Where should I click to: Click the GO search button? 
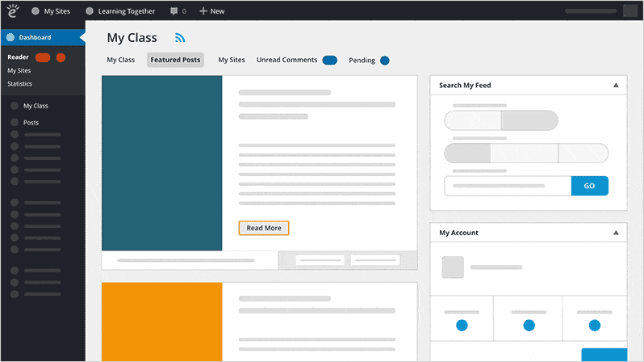[590, 186]
